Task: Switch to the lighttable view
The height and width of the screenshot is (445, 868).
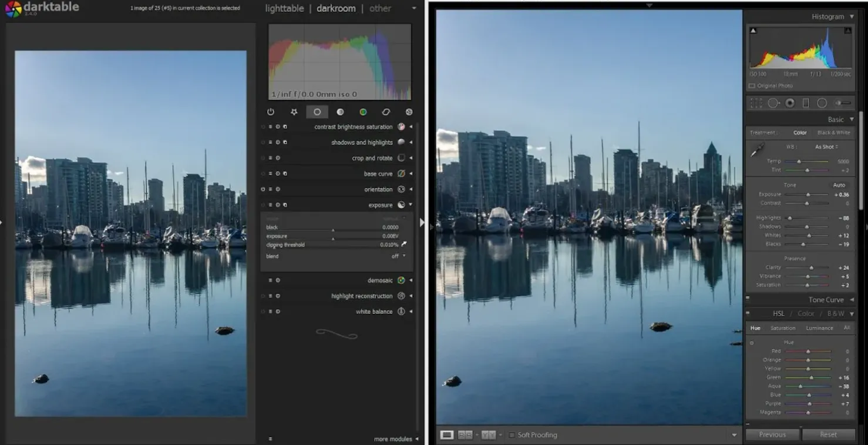Action: click(x=284, y=9)
